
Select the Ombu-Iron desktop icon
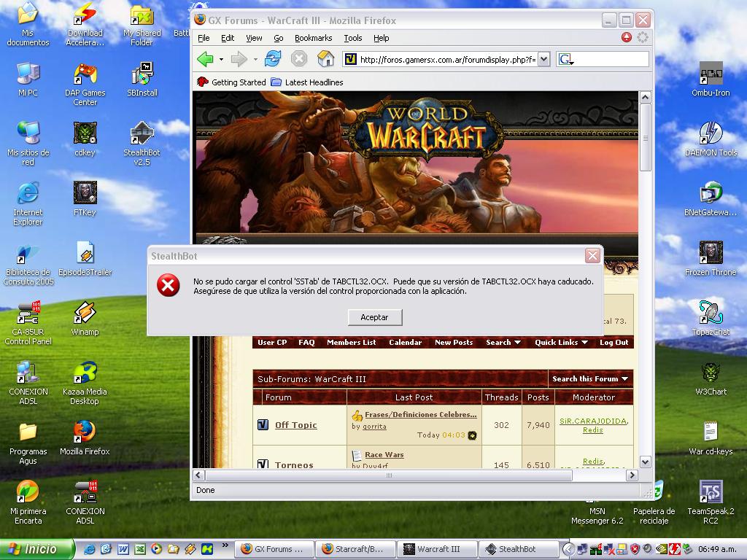pos(711,79)
